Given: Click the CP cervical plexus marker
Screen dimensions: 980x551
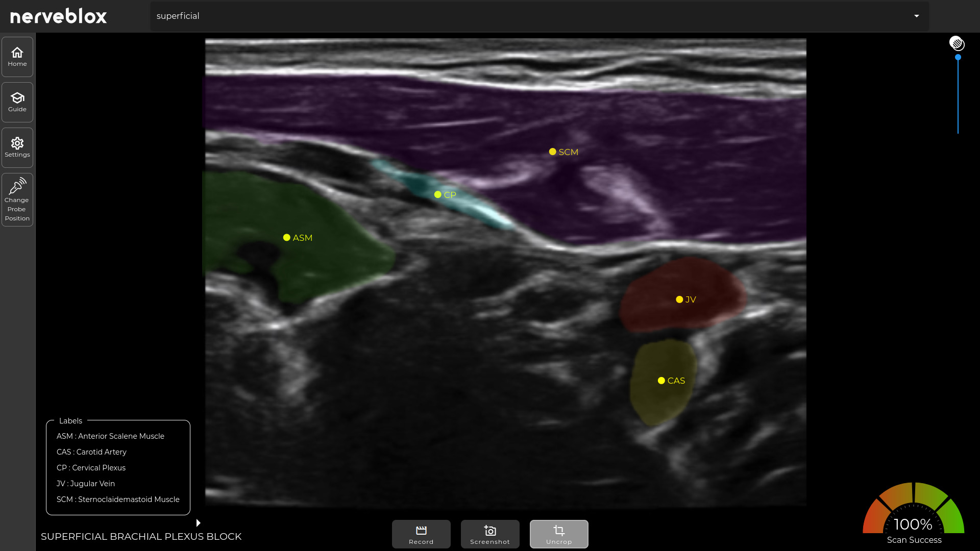Looking at the screenshot, I should pyautogui.click(x=438, y=195).
